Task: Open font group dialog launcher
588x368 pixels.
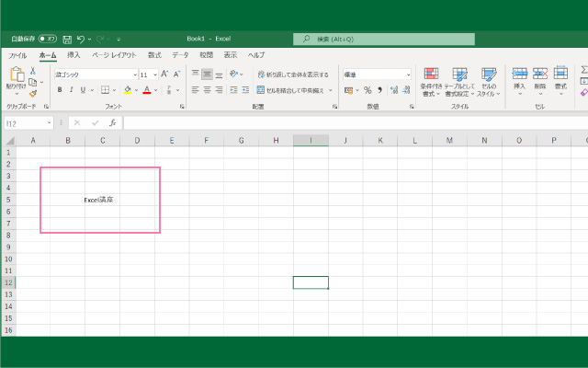Action: tap(182, 107)
